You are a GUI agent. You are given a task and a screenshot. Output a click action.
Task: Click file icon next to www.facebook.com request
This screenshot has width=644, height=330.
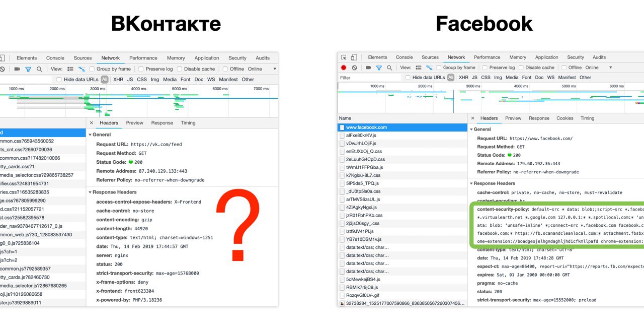(342, 127)
